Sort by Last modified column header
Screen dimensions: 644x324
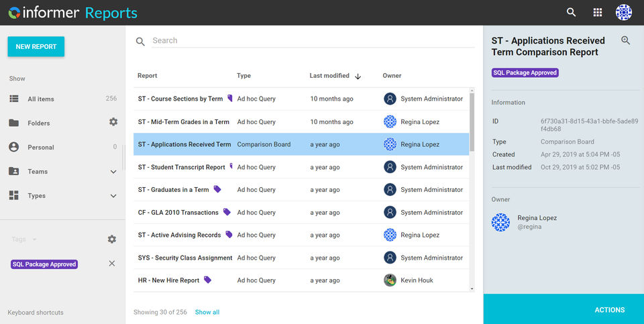point(329,76)
